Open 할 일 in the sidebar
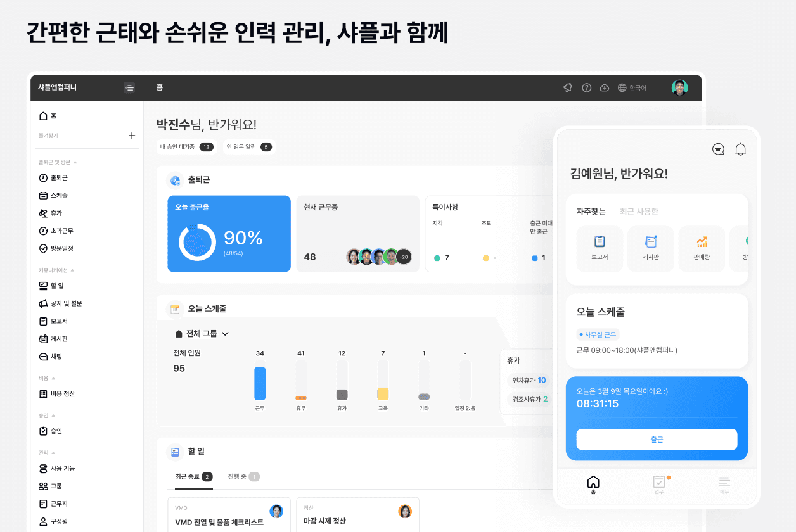 pyautogui.click(x=51, y=286)
